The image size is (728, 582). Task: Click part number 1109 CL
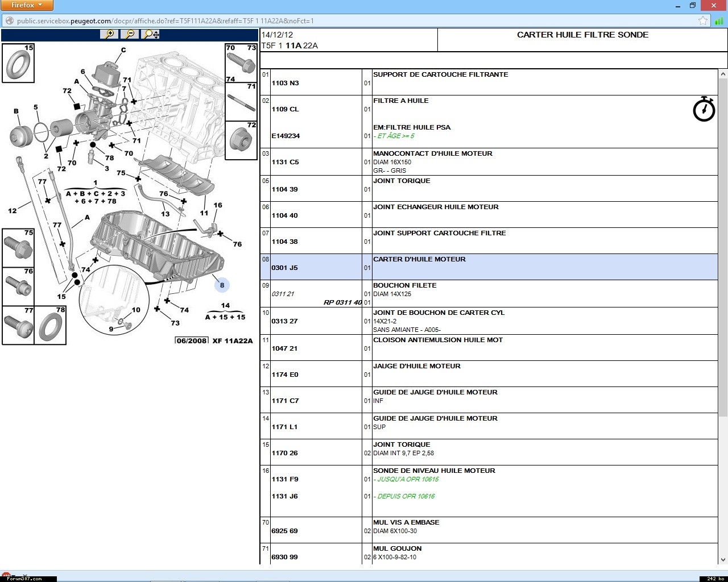point(285,109)
